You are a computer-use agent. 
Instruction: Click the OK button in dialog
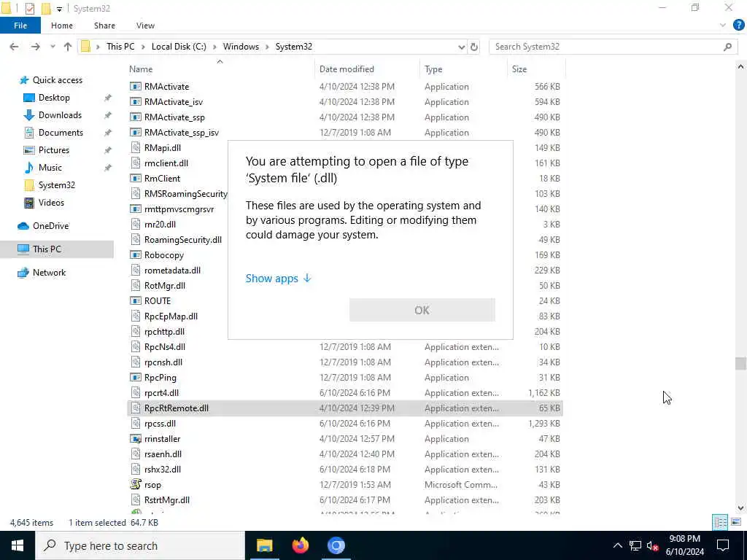tap(422, 310)
